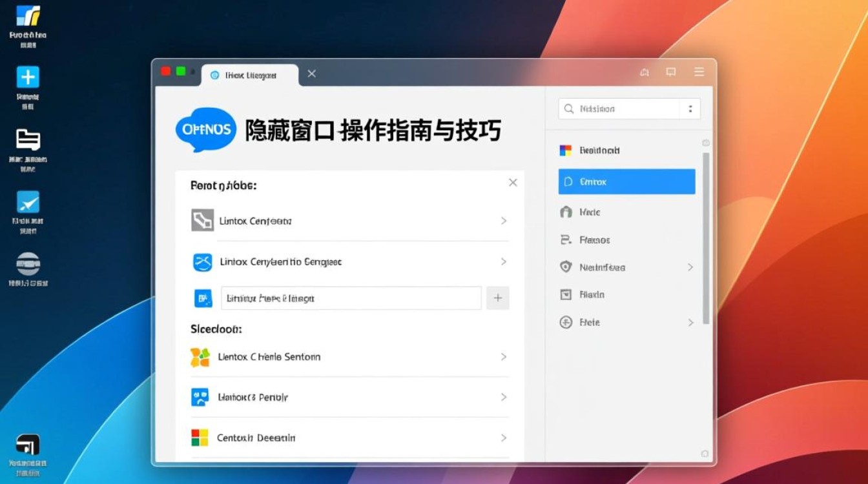Image resolution: width=868 pixels, height=484 pixels.
Task: Click the Lintox Cenfeeas row label
Action: pos(256,221)
